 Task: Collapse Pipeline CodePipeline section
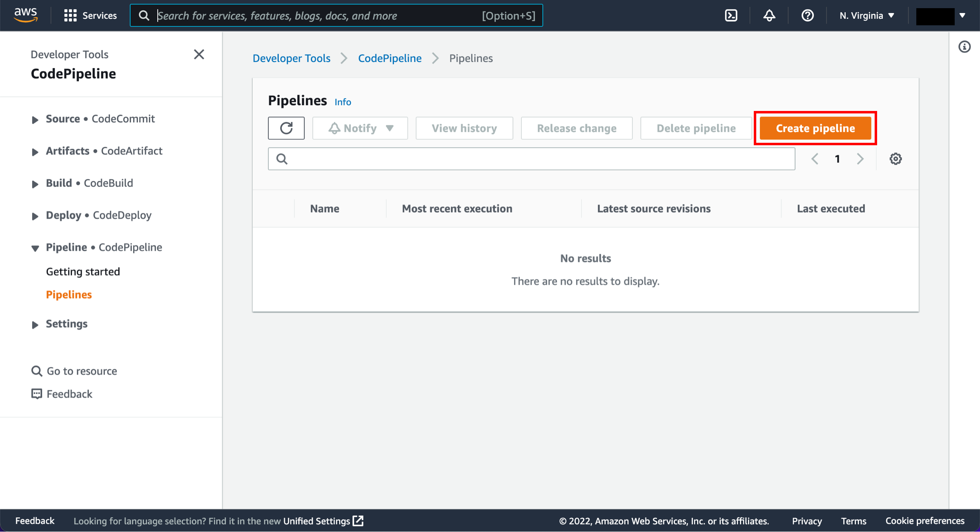pos(35,248)
